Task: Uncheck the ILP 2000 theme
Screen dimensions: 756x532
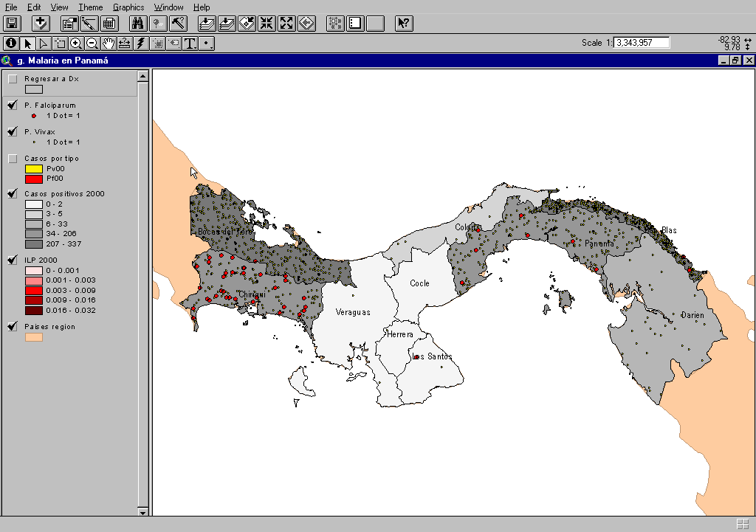Action: click(x=13, y=260)
